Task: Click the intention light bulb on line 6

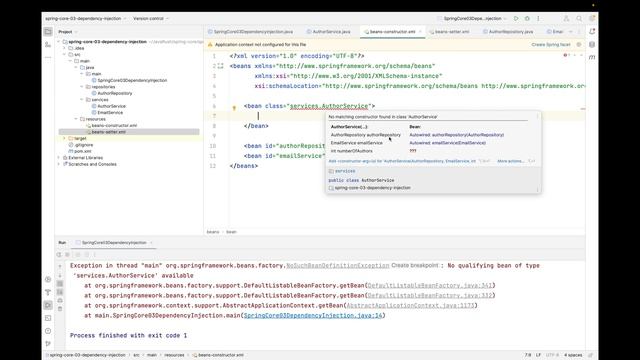Action: coord(234,108)
